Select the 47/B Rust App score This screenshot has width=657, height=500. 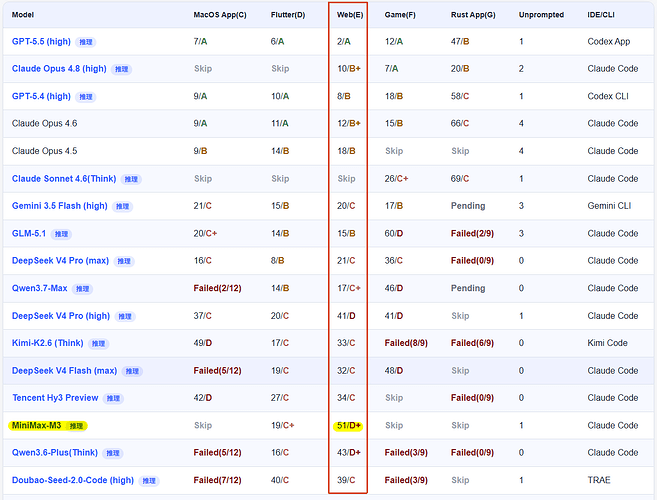coord(460,41)
